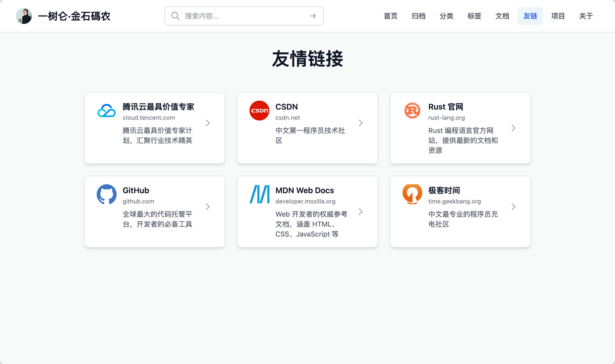Open the 关于 navigation item
The width and height of the screenshot is (615, 364).
tap(586, 16)
